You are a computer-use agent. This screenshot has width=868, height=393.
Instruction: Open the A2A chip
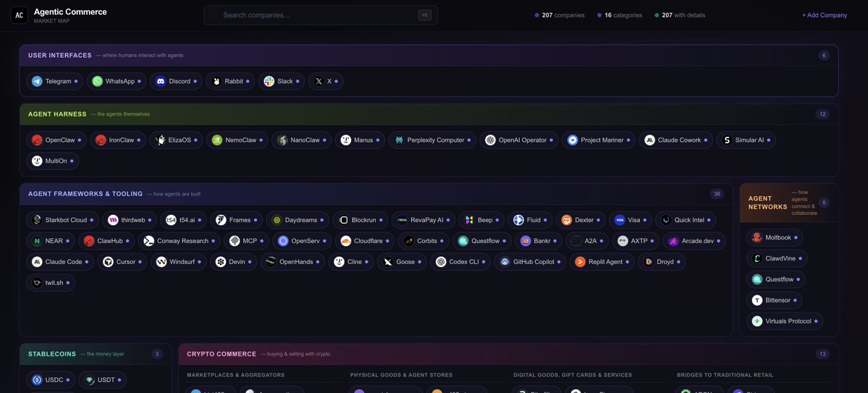pos(587,241)
